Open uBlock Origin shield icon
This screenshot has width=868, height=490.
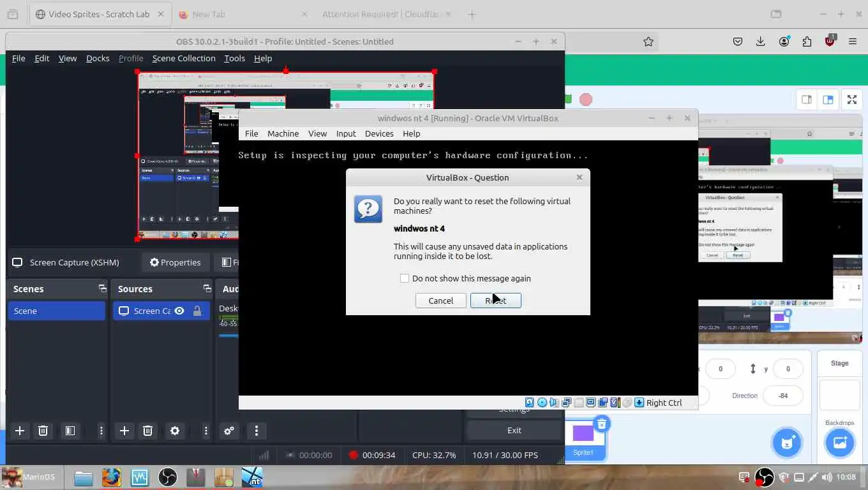point(830,41)
